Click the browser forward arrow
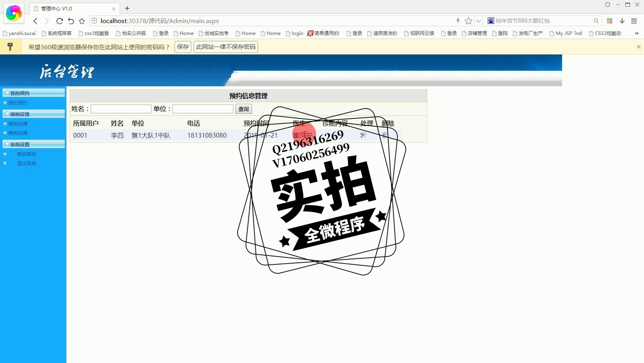 click(x=47, y=21)
